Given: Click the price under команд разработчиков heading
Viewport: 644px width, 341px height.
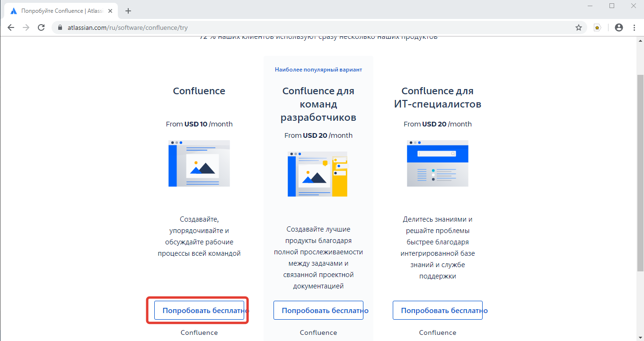Looking at the screenshot, I should click(318, 135).
